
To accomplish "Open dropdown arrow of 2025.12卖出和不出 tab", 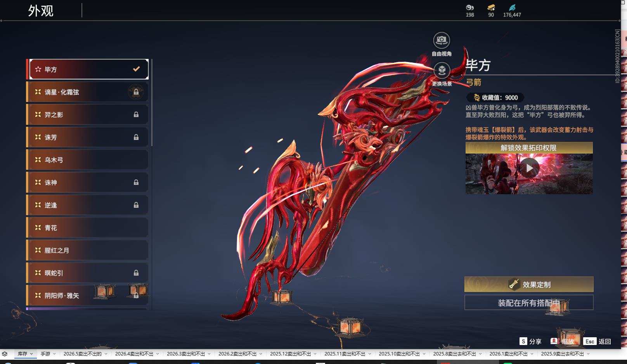I will pyautogui.click(x=315, y=354).
